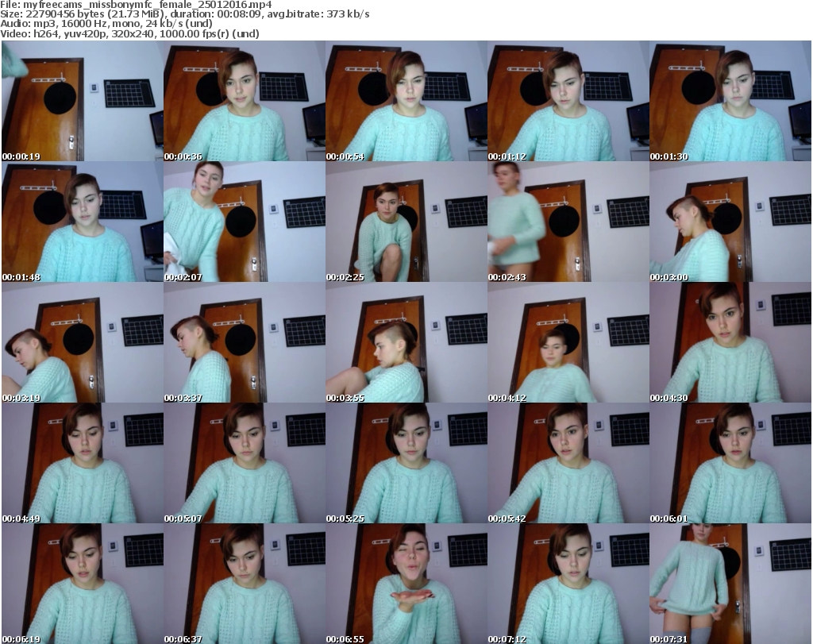Select the thumbnail timestamped 00:03:55
Screen dimensions: 813x644
(x=406, y=343)
